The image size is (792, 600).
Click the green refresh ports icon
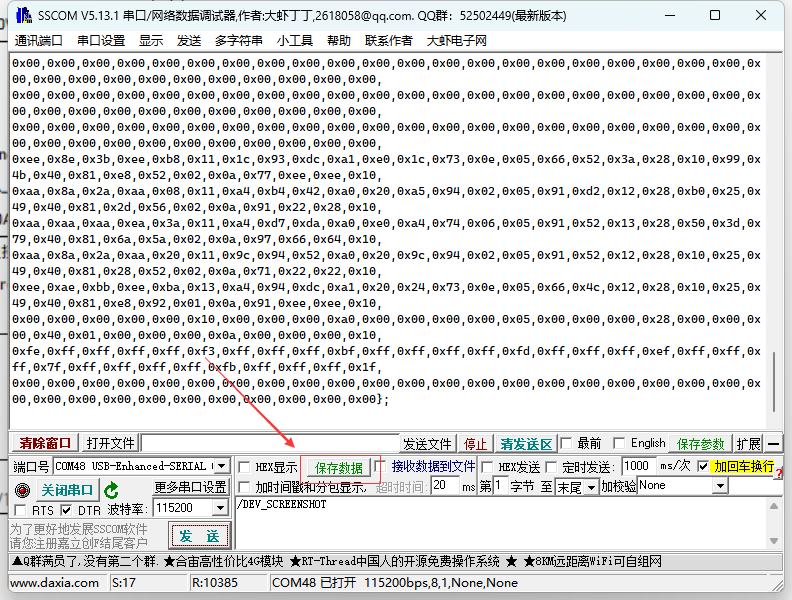tap(112, 490)
